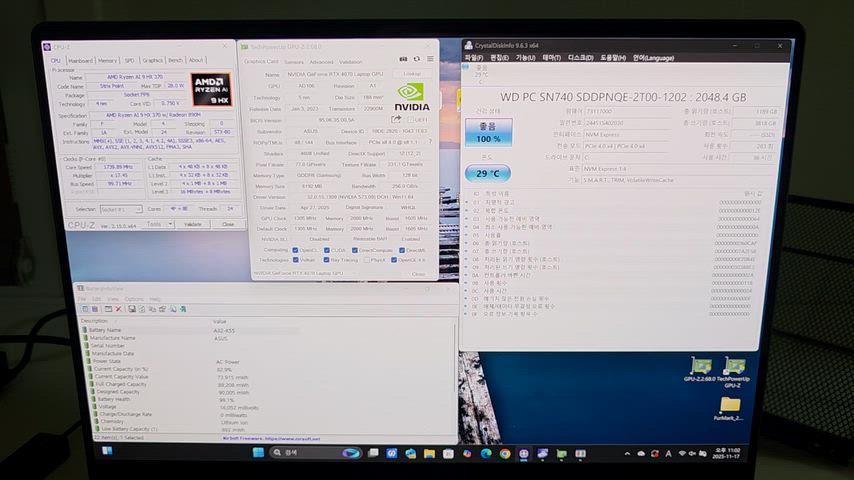The image size is (854, 480).
Task: Open the GPU-Z hamburger menu icon
Action: pos(430,59)
